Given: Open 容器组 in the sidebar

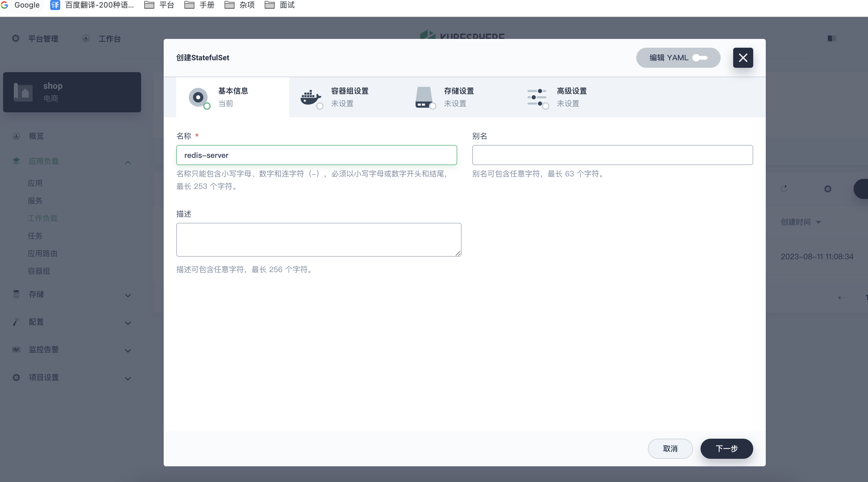Looking at the screenshot, I should (39, 271).
